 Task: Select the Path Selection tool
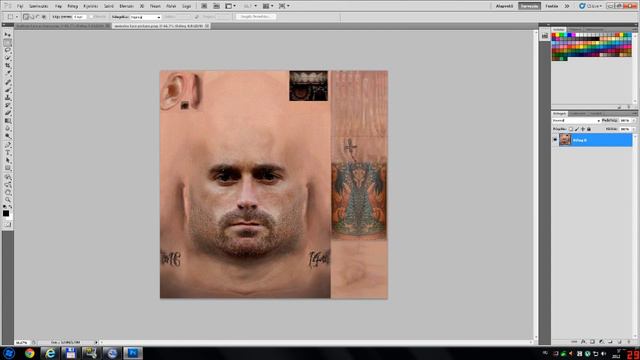tap(7, 161)
